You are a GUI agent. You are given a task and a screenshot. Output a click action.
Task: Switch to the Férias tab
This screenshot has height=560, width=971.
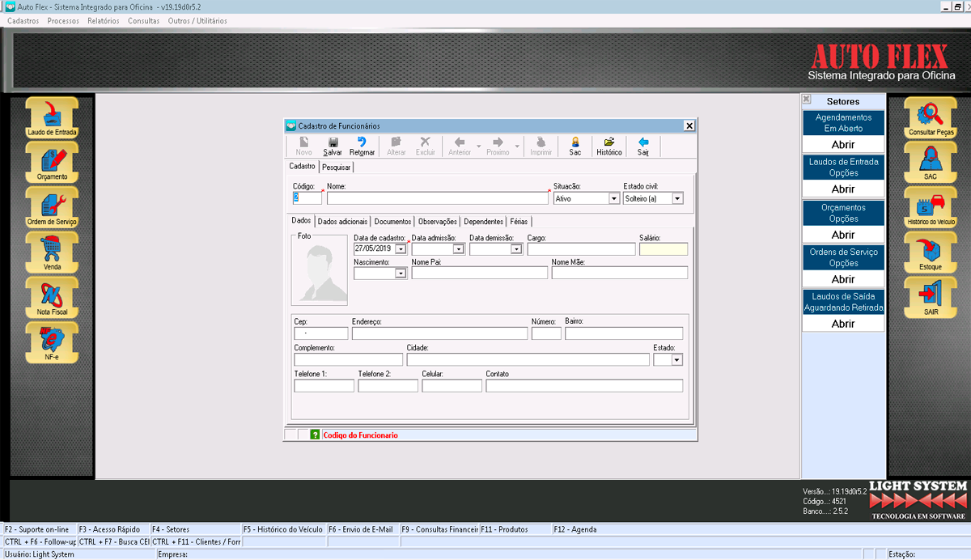(519, 221)
